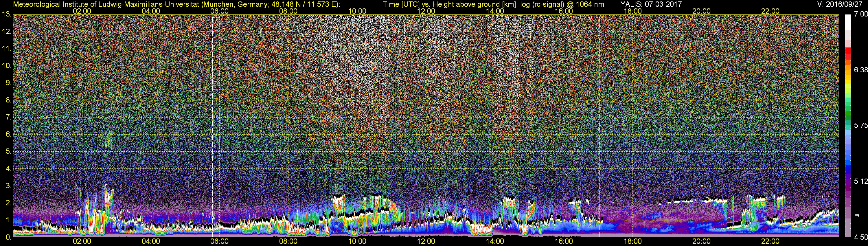Image resolution: width=868 pixels, height=246 pixels.
Task: Click the 5.12 colorbar tick label
Action: point(861,182)
